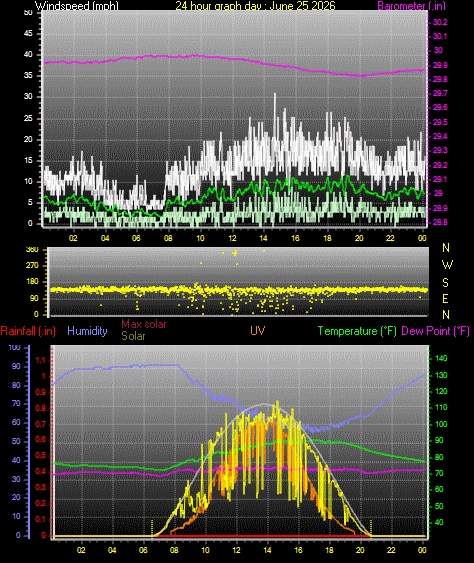Click the 'N' compass label beside 360 degrees
Image resolution: width=474 pixels, height=563 pixels.
(x=446, y=248)
